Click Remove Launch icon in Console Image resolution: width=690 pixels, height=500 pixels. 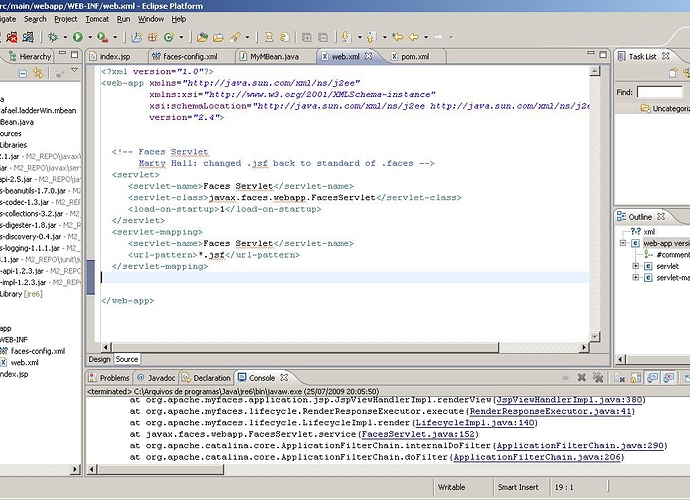[582, 378]
